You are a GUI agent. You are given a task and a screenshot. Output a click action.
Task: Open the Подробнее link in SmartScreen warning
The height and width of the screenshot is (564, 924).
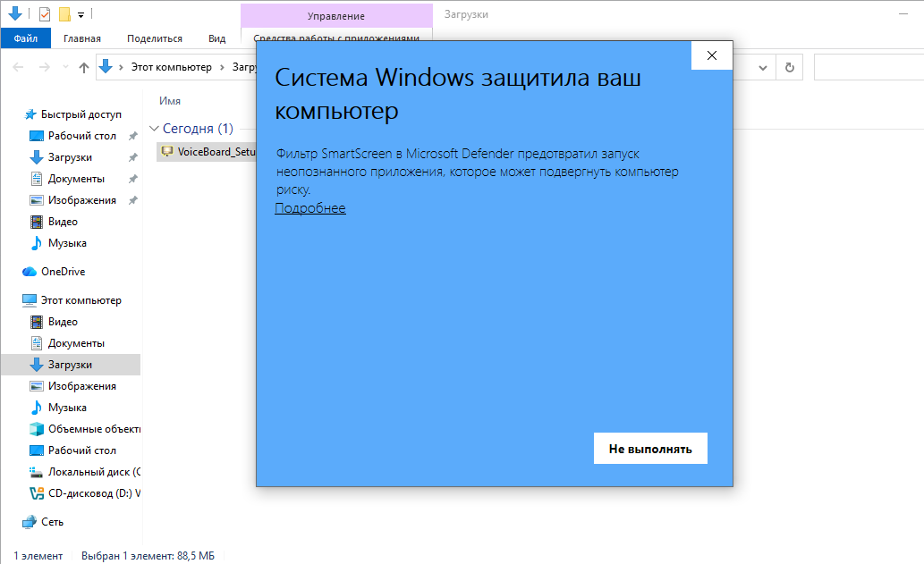310,207
